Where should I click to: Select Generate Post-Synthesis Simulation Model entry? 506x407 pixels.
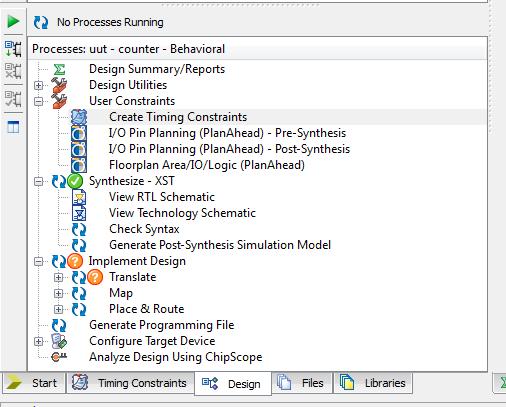click(x=220, y=245)
